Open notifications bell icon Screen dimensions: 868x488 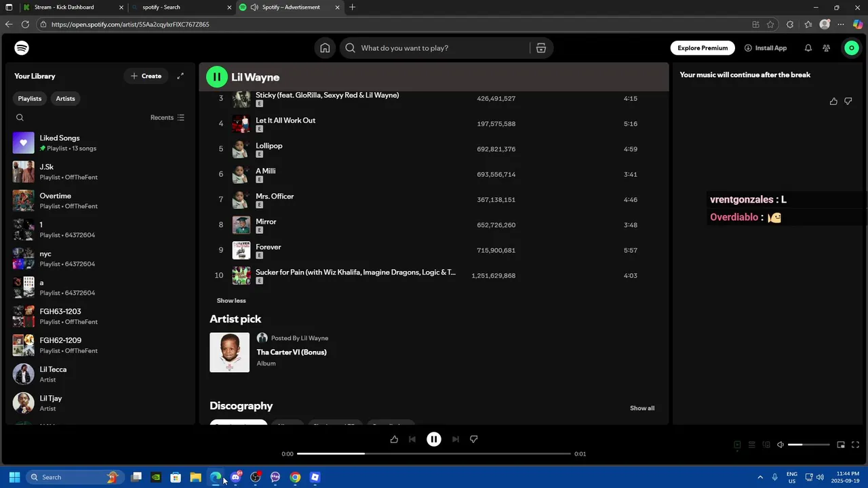(x=808, y=48)
